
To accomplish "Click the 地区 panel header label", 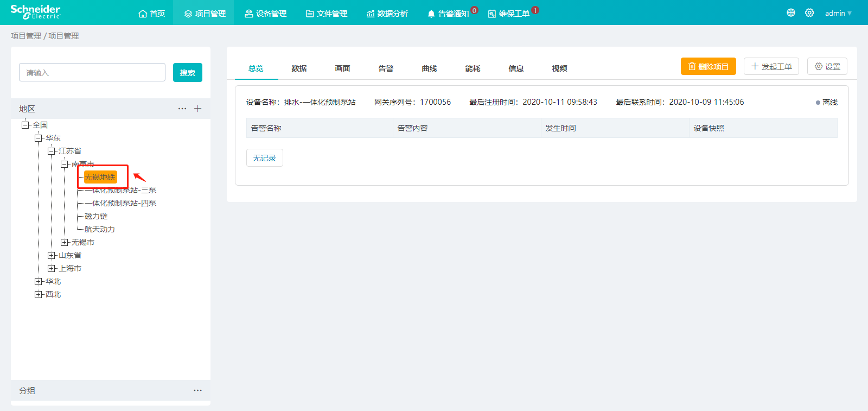I will (27, 109).
